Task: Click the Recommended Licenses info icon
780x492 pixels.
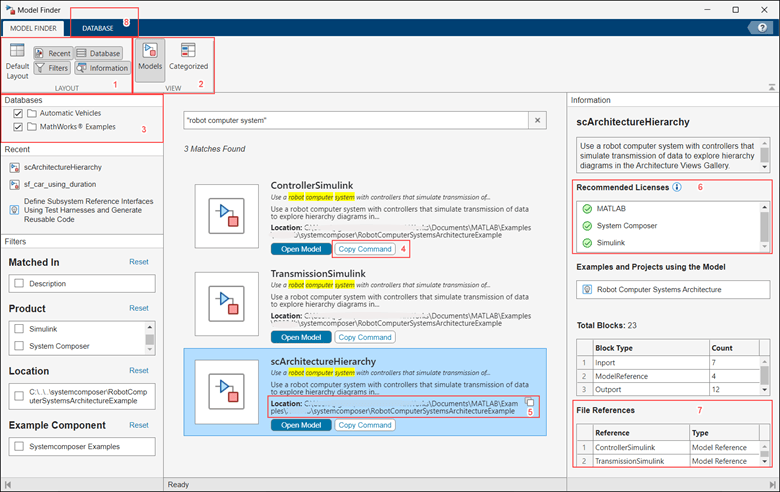Action: click(677, 188)
